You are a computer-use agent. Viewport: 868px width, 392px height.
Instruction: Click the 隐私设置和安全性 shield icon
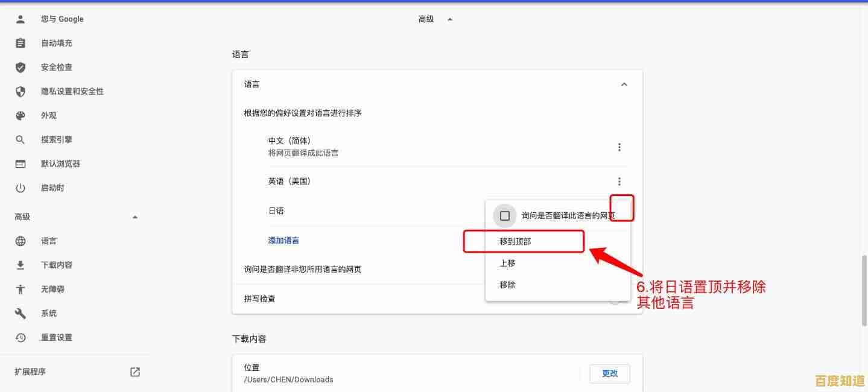pos(20,91)
